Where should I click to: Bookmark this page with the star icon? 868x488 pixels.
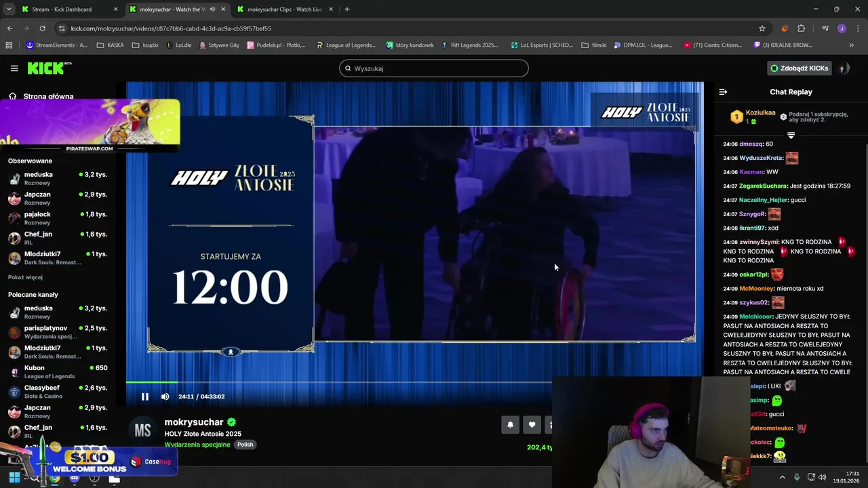coord(762,28)
